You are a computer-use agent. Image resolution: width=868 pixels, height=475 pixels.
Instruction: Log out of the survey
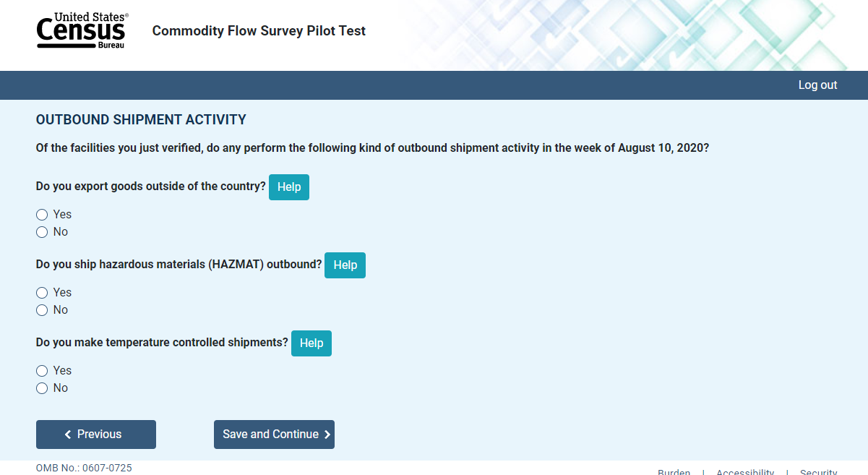pos(817,85)
